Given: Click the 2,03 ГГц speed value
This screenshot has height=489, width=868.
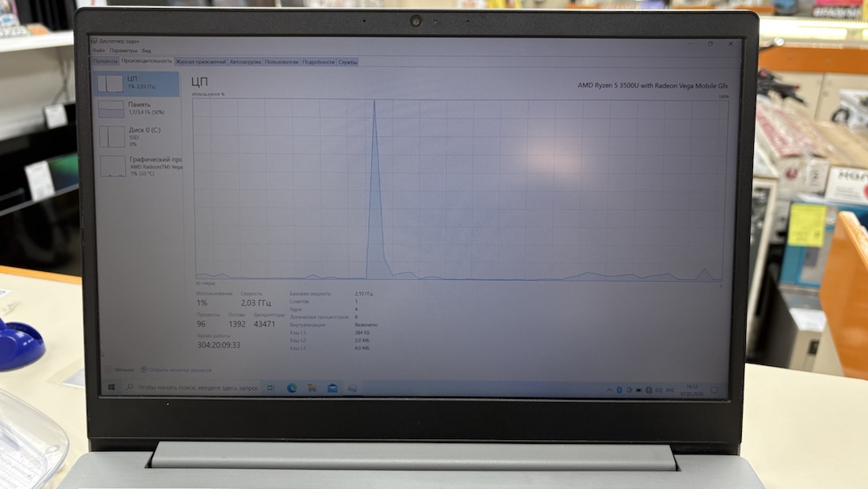Looking at the screenshot, I should [256, 303].
